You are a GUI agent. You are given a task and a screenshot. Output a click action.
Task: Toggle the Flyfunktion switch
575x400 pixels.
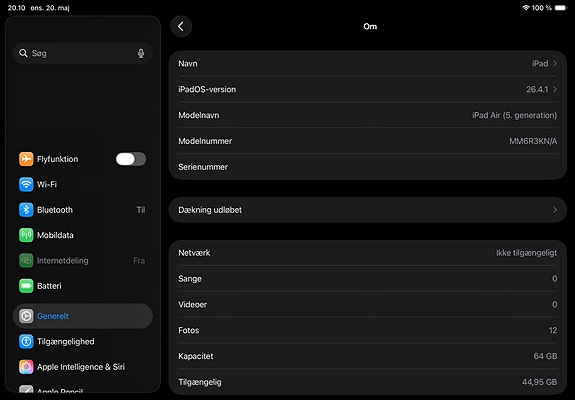click(x=131, y=159)
